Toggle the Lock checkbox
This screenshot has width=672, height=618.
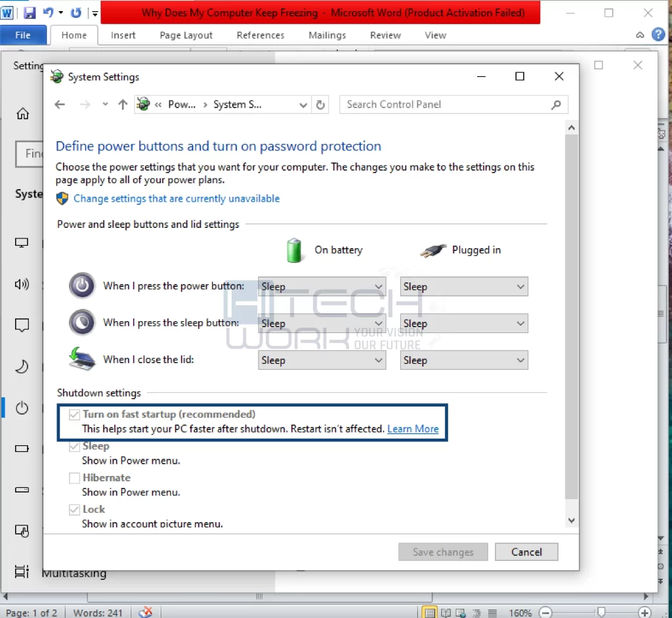pos(74,510)
